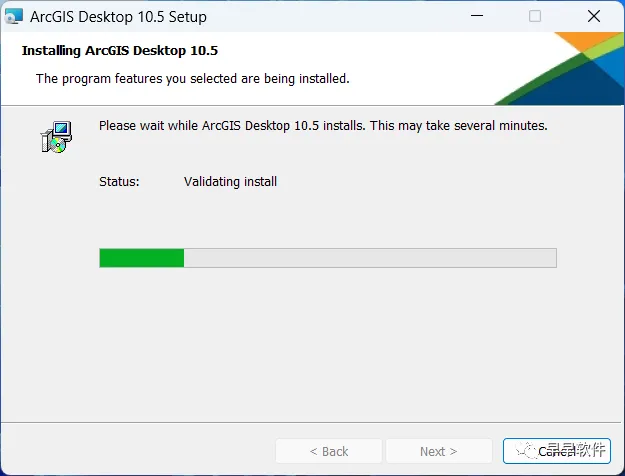Click the 'Validating install' status text
Screen dimensions: 625x476
[x=230, y=181]
